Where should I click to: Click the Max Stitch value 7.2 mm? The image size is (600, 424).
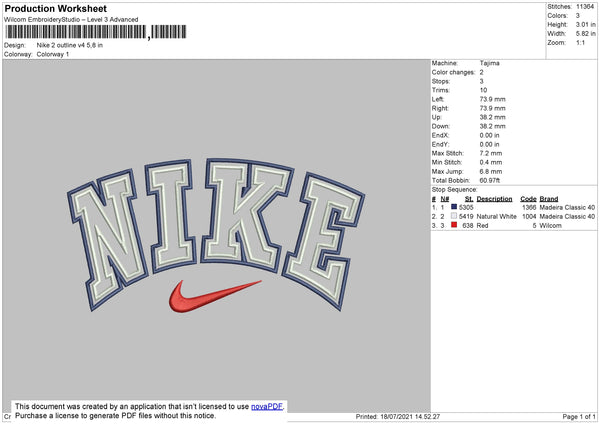click(x=491, y=153)
